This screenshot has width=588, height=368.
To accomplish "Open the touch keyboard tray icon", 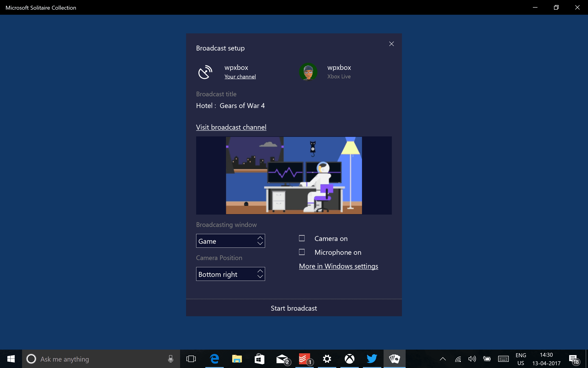I will click(x=503, y=359).
